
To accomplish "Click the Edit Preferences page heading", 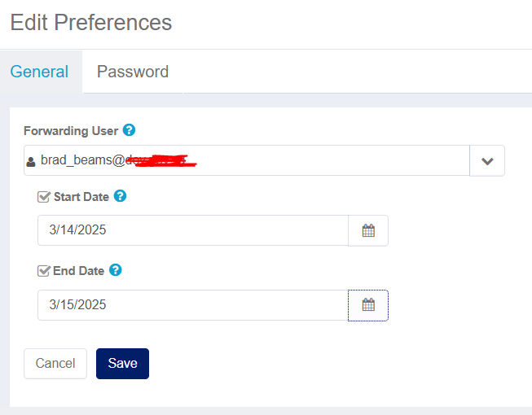I will point(91,22).
